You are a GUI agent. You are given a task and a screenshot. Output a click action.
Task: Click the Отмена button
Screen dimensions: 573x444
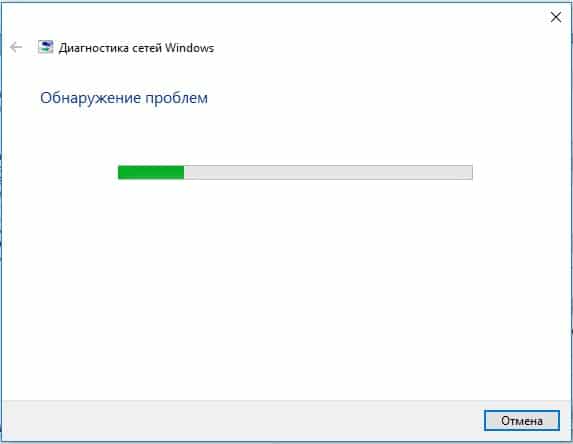coord(521,421)
